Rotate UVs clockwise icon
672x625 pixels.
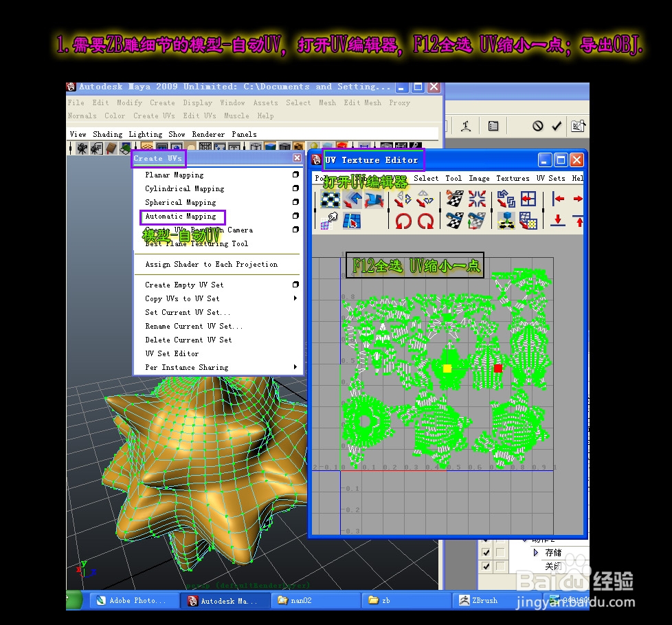coord(425,221)
